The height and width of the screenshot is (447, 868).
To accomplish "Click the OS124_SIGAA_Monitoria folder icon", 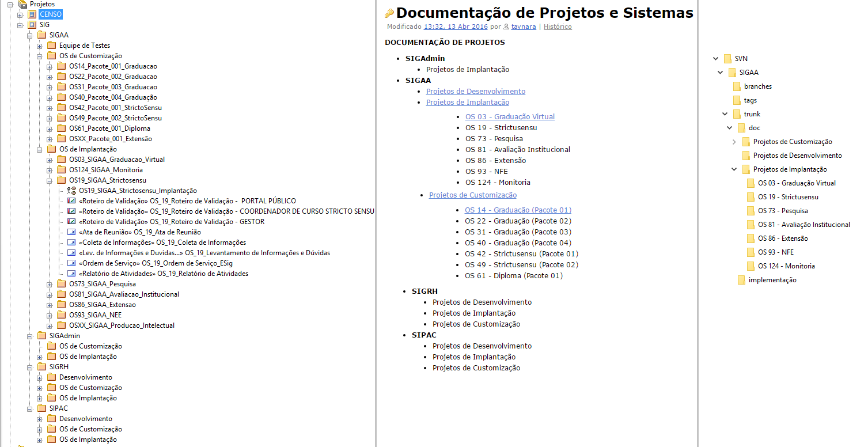I will tap(62, 170).
